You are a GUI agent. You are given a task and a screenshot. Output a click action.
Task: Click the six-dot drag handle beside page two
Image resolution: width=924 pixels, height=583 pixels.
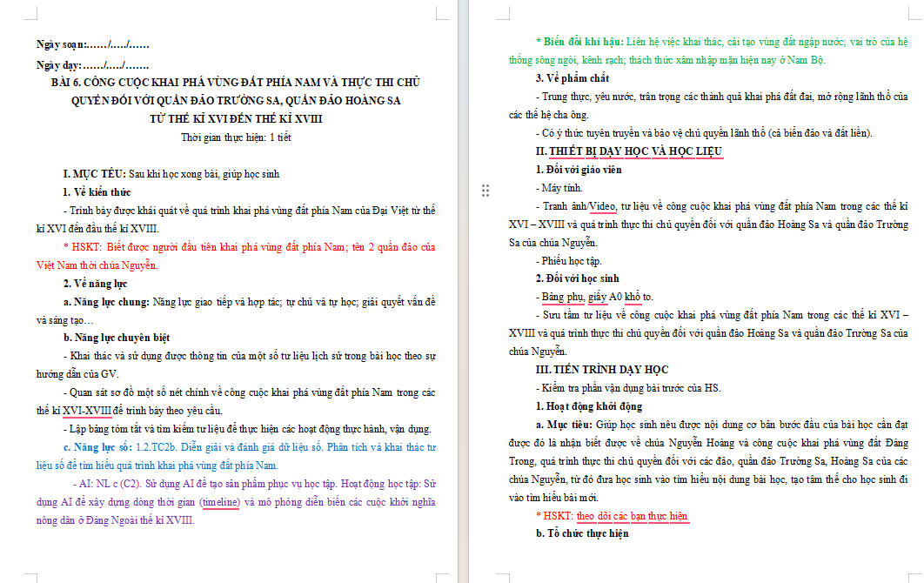tap(485, 191)
